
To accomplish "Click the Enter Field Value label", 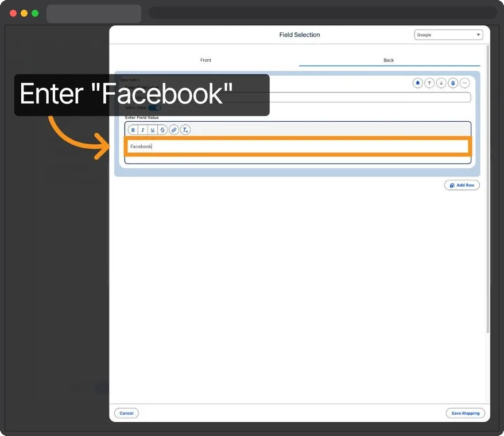I will (142, 118).
